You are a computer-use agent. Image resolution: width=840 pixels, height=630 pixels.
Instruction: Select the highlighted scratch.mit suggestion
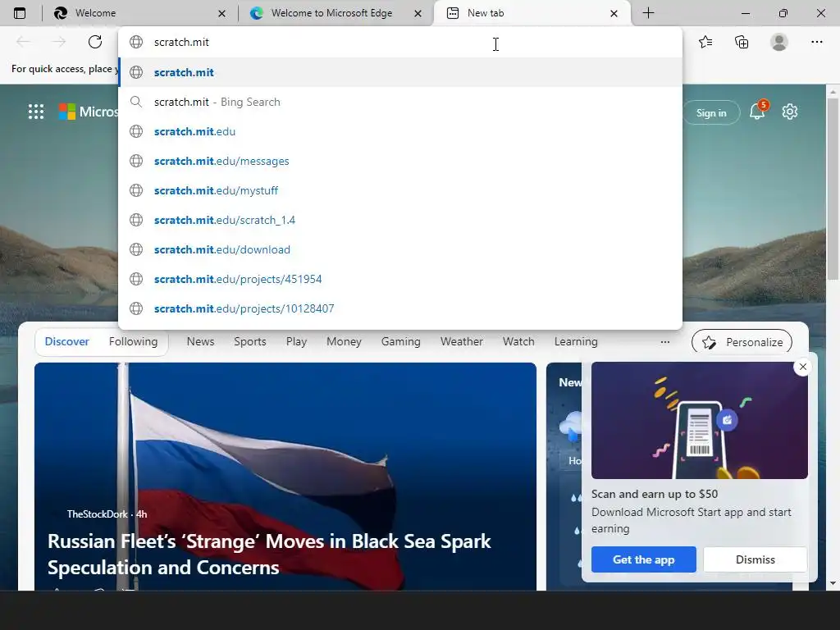(x=400, y=72)
